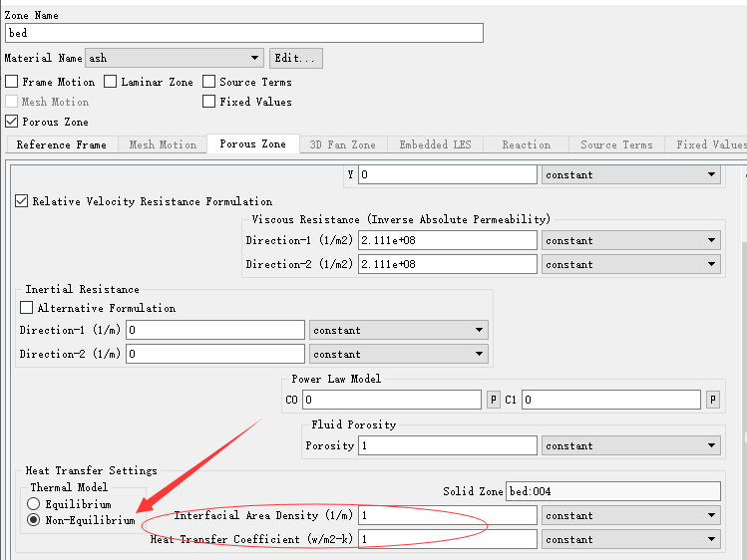Screen dimensions: 747x560
Task: Click Viscous Resistance Direction-2 value field
Action: [x=448, y=264]
